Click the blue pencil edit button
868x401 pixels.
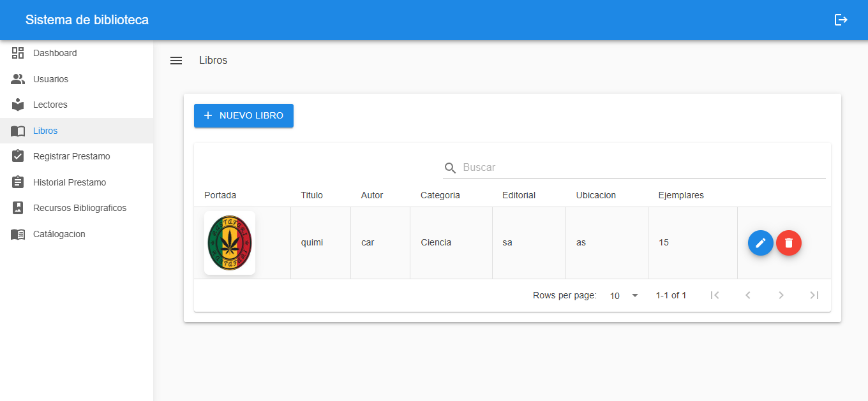pyautogui.click(x=760, y=243)
